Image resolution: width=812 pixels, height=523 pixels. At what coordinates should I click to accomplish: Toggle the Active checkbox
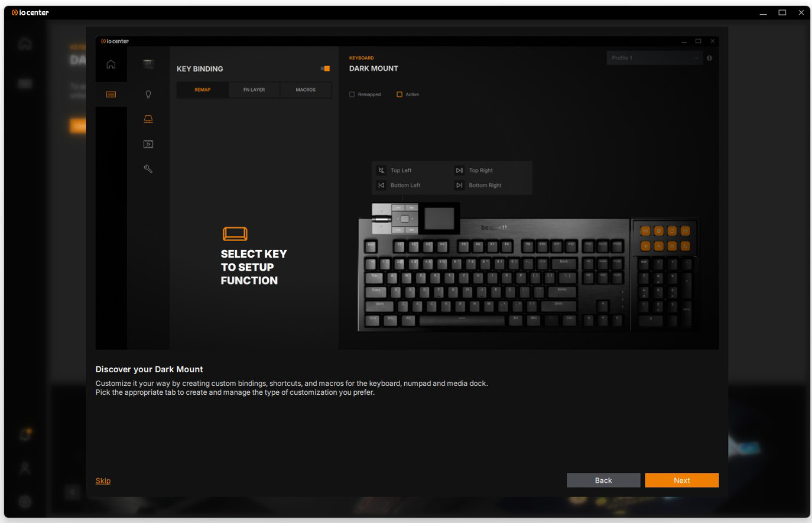tap(399, 95)
